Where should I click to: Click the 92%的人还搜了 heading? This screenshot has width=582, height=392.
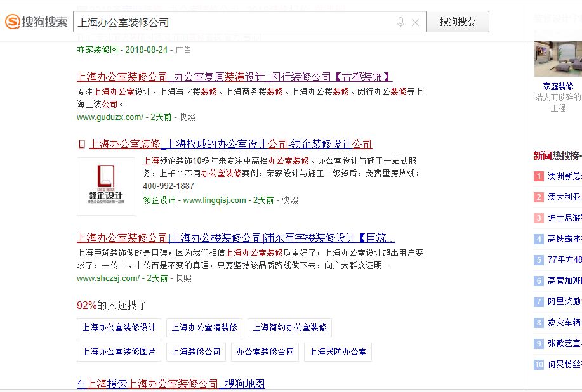pyautogui.click(x=112, y=305)
